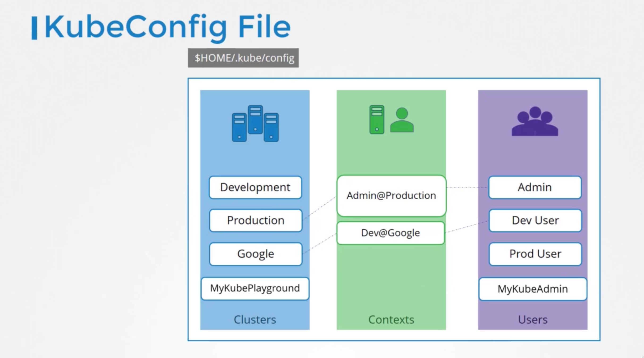Screen dimensions: 644x358
Task: Click the $HOME/.kube/config path label
Action: (243, 58)
